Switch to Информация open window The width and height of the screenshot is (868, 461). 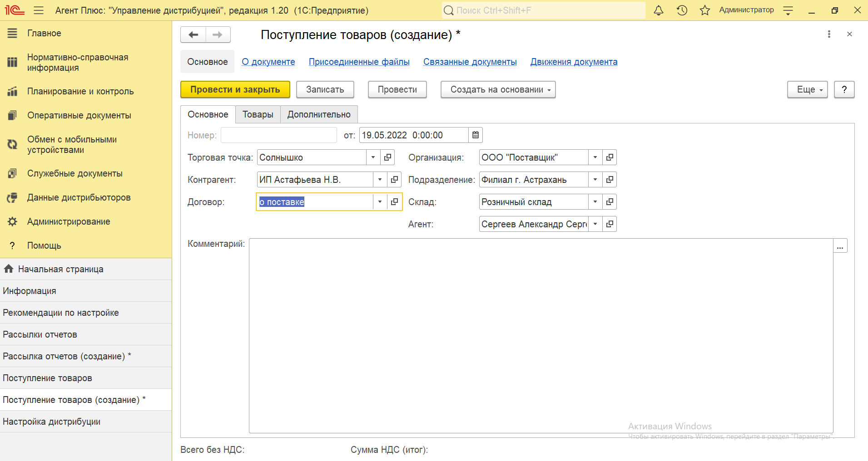[86, 291]
